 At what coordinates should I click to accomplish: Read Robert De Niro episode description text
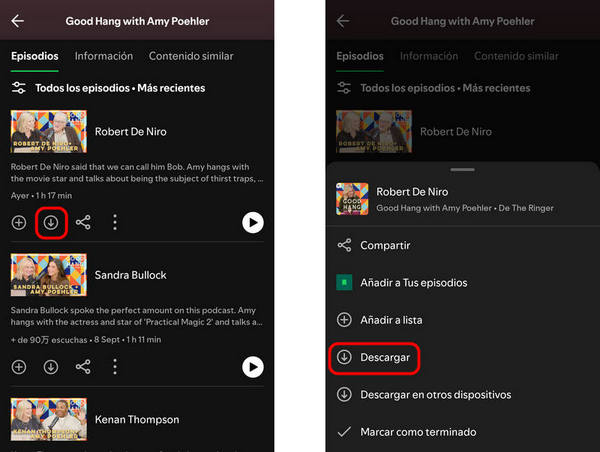point(137,173)
